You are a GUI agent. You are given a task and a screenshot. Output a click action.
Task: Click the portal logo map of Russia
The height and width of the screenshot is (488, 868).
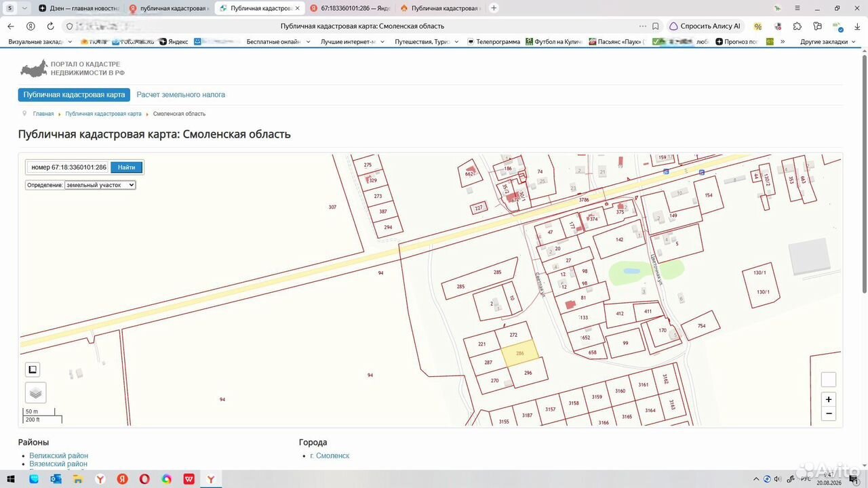click(34, 68)
